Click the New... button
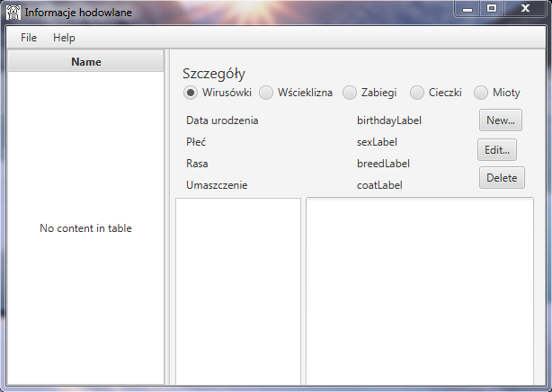552x392 pixels. (500, 120)
